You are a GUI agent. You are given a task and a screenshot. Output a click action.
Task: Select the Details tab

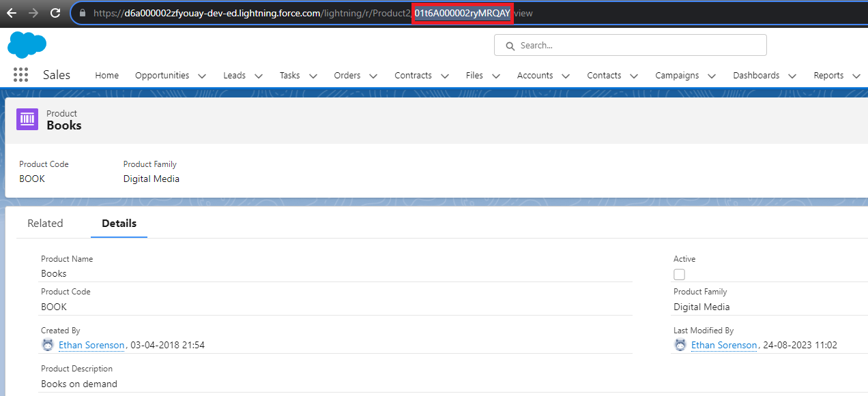coord(119,224)
